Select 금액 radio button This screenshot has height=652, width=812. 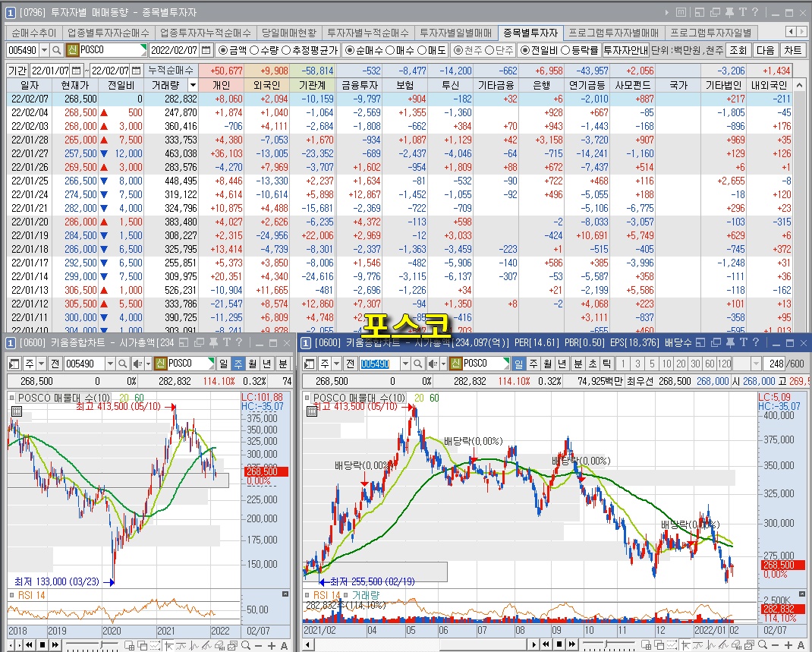[x=223, y=50]
